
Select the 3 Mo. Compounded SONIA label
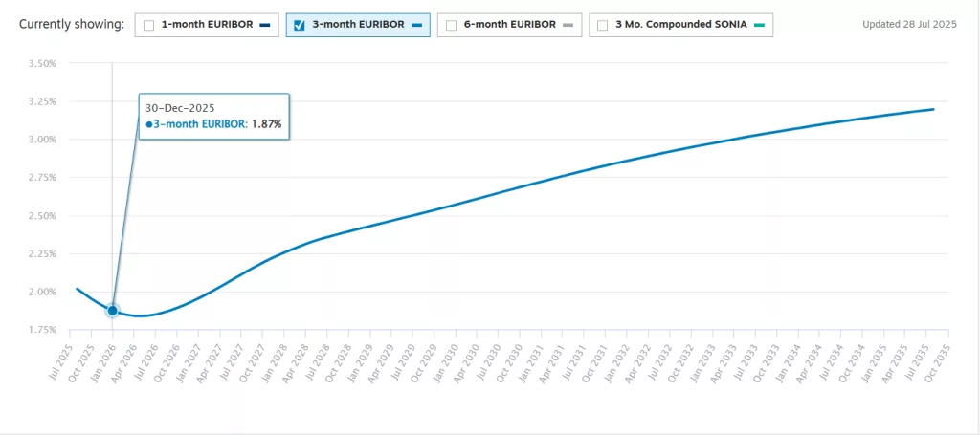tap(680, 26)
